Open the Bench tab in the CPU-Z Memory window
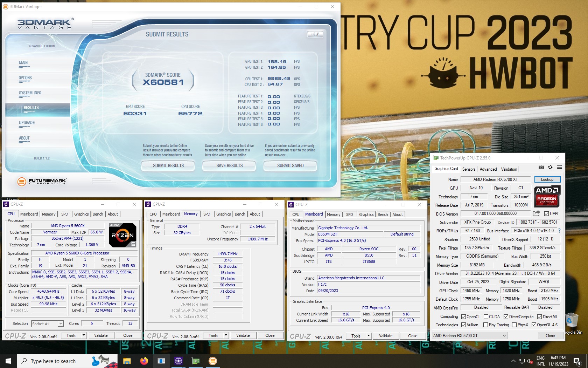Image resolution: width=588 pixels, height=368 pixels. click(x=240, y=214)
